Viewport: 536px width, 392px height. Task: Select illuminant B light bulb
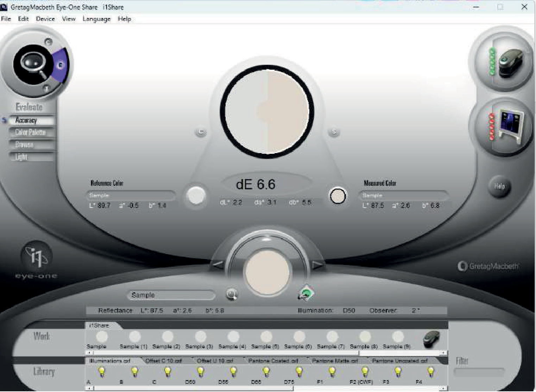[135, 372]
